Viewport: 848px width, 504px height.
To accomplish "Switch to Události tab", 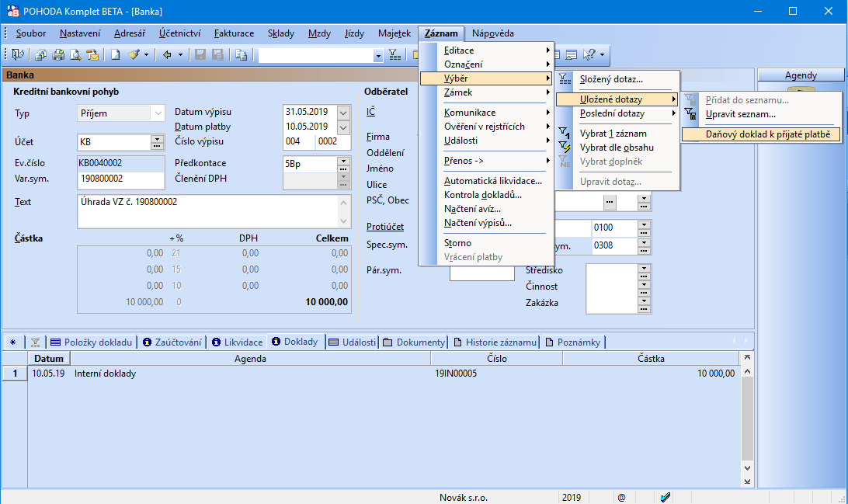I will click(x=352, y=342).
